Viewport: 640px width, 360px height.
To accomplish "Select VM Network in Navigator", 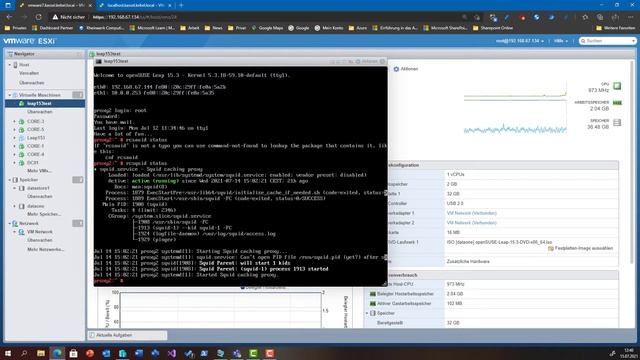I will [40, 232].
